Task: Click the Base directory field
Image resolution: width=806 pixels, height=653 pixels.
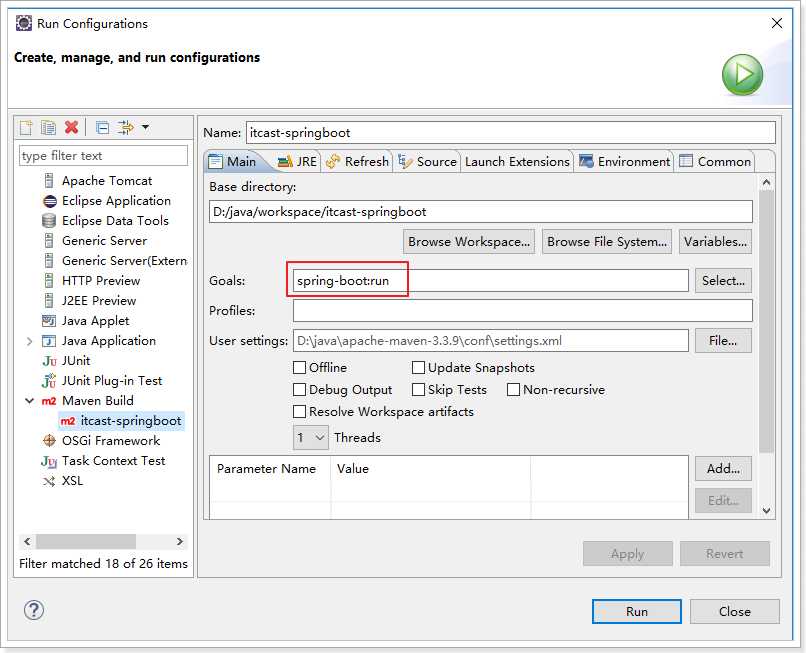Action: [481, 212]
